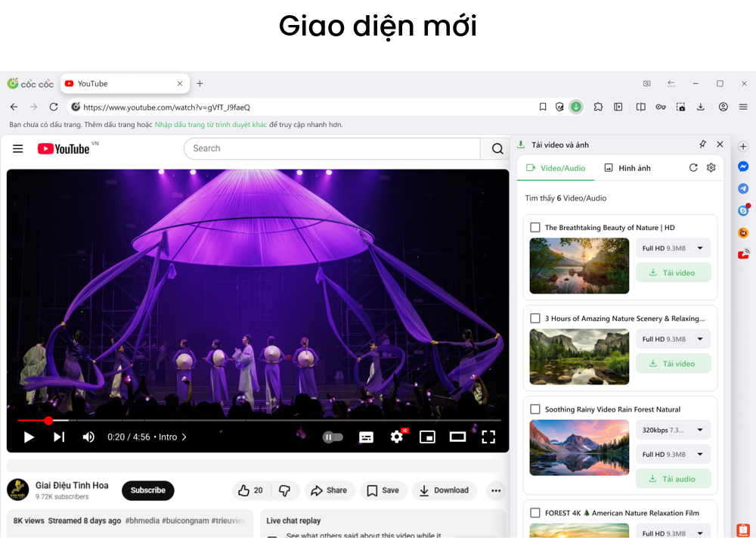Check 3 Hours of Amazing Nature Scenery checkbox
Image resolution: width=756 pixels, height=538 pixels.
click(535, 319)
